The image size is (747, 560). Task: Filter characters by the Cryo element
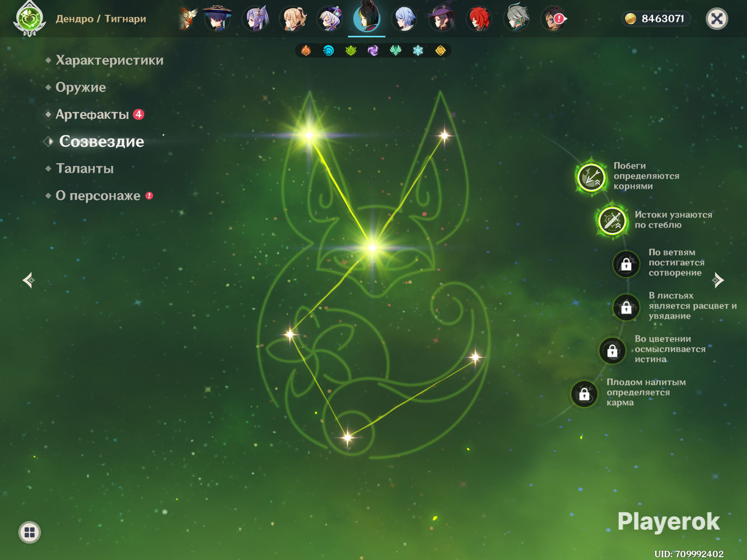[x=418, y=51]
